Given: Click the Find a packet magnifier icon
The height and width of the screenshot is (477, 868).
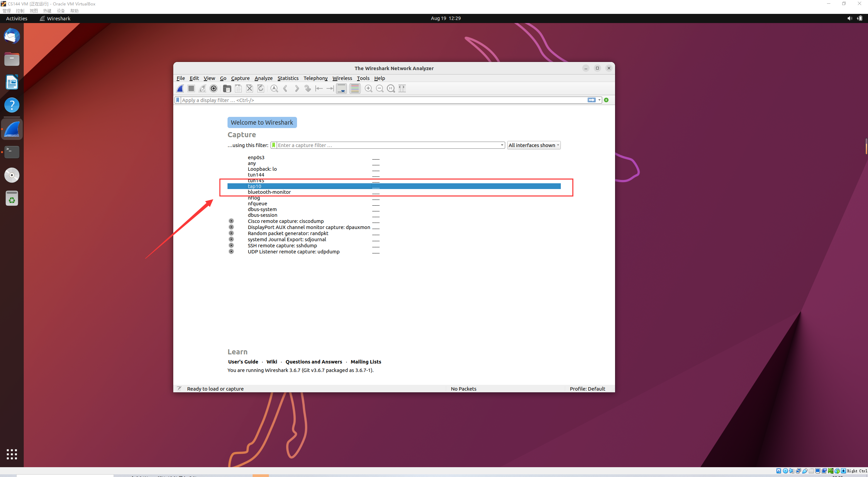Looking at the screenshot, I should click(x=274, y=88).
